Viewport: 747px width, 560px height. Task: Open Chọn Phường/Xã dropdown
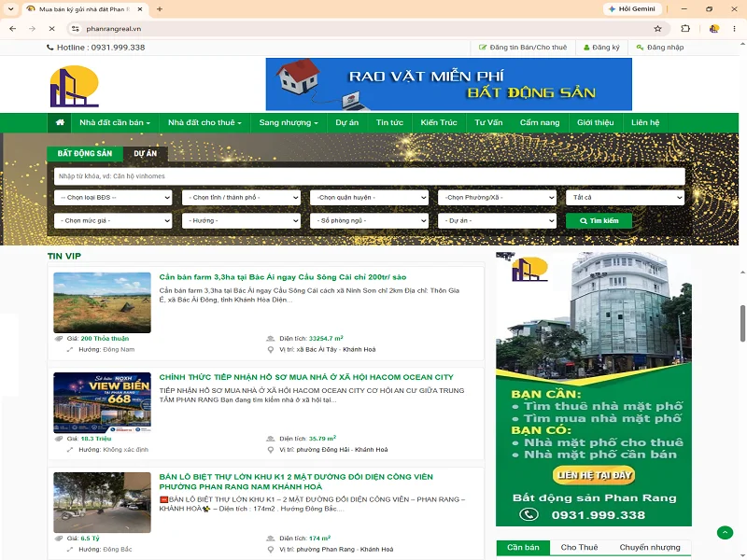click(x=497, y=197)
